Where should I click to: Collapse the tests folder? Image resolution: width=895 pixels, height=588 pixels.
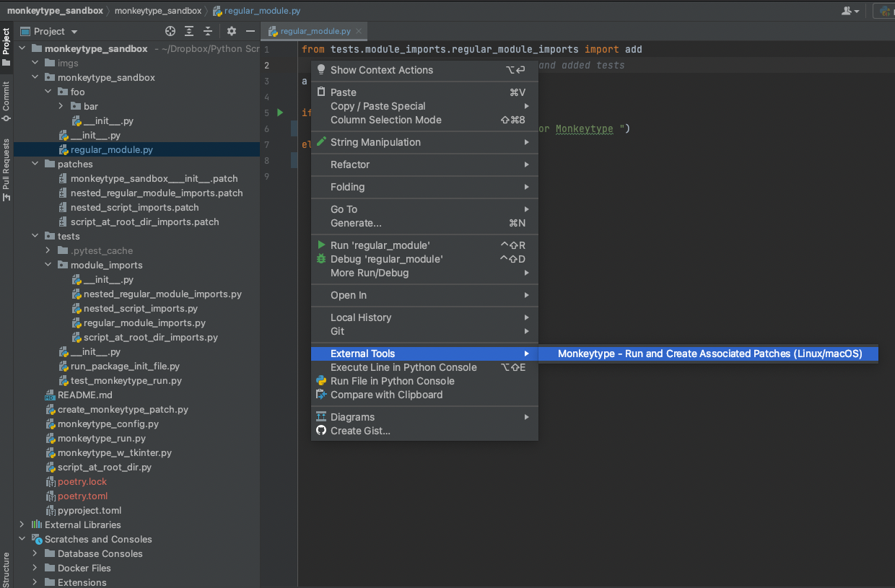coord(35,236)
